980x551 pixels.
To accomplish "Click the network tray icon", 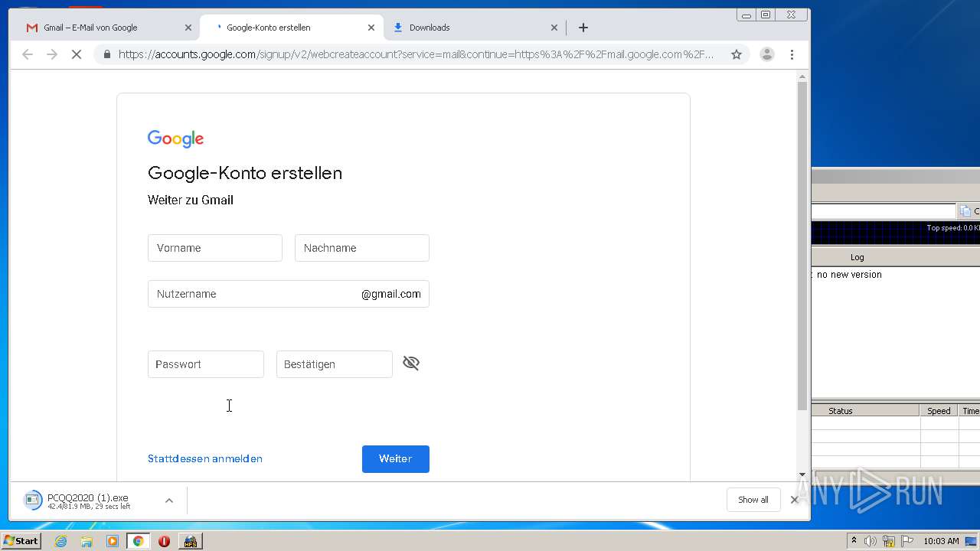I will [x=889, y=541].
